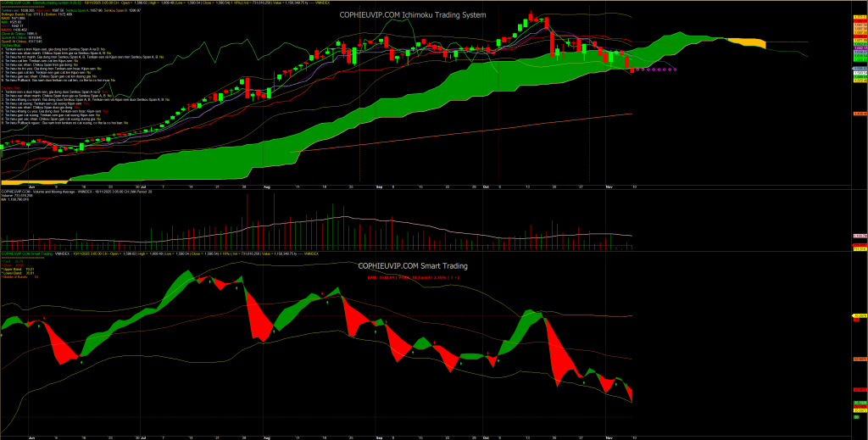Screen dimensions: 868x440
Task: Click the Jul label on Smart Trading date axis
Action: pyautogui.click(x=143, y=432)
